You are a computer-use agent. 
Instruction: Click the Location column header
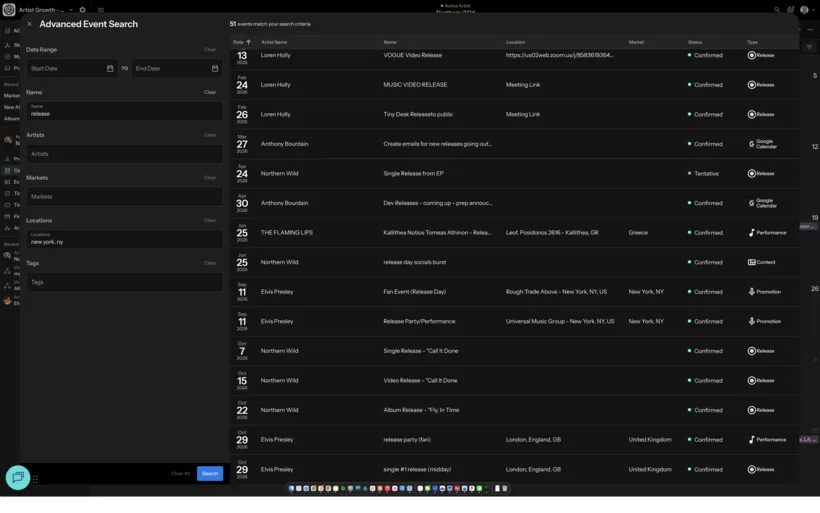point(516,42)
